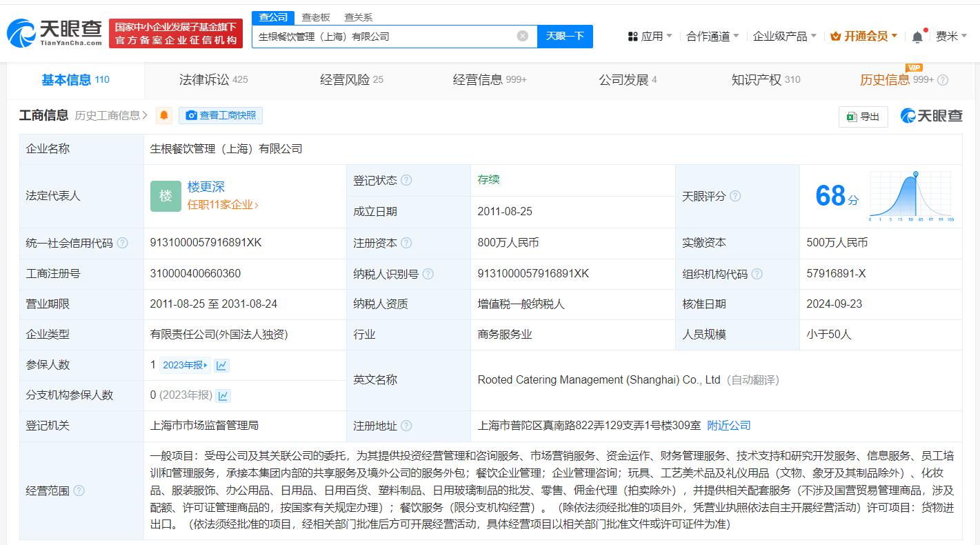Expand the 企业级产品 menu
The width and height of the screenshot is (980, 545).
click(784, 37)
